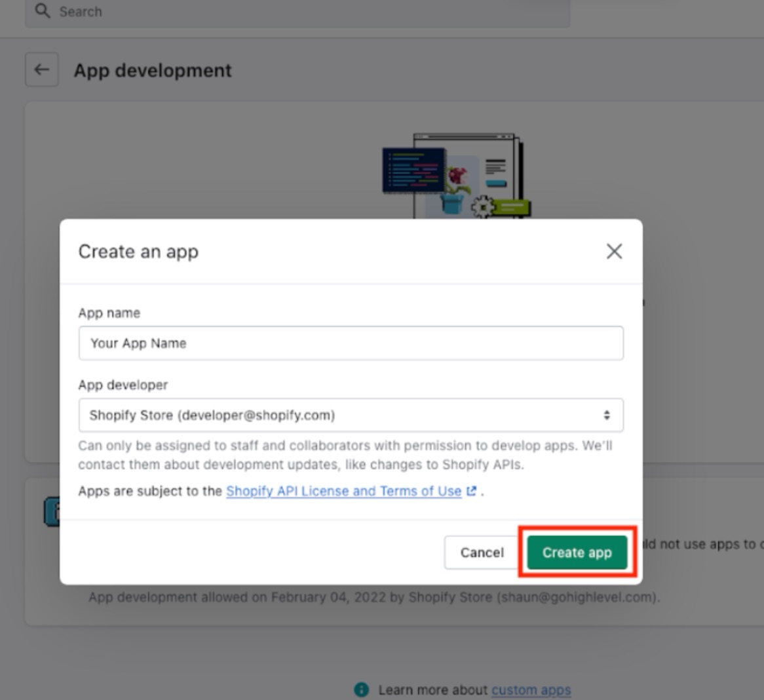This screenshot has height=700, width=764.
Task: Open Shopify API License and Terms link
Action: 343,491
